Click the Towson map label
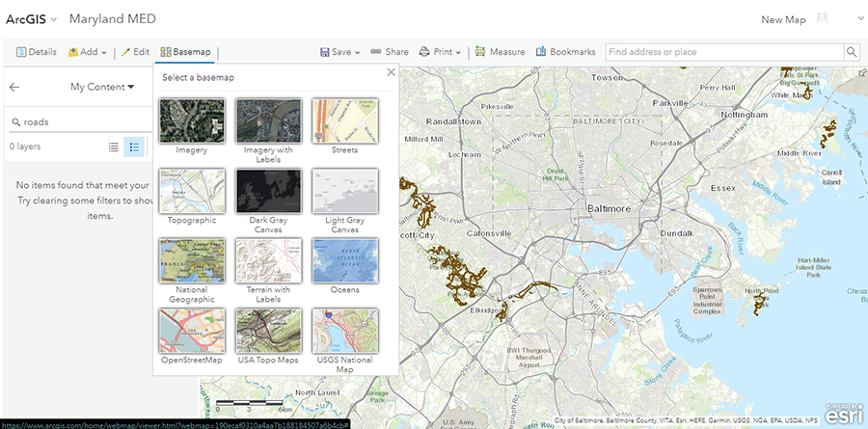Viewport: 868px width, 429px height. (607, 77)
